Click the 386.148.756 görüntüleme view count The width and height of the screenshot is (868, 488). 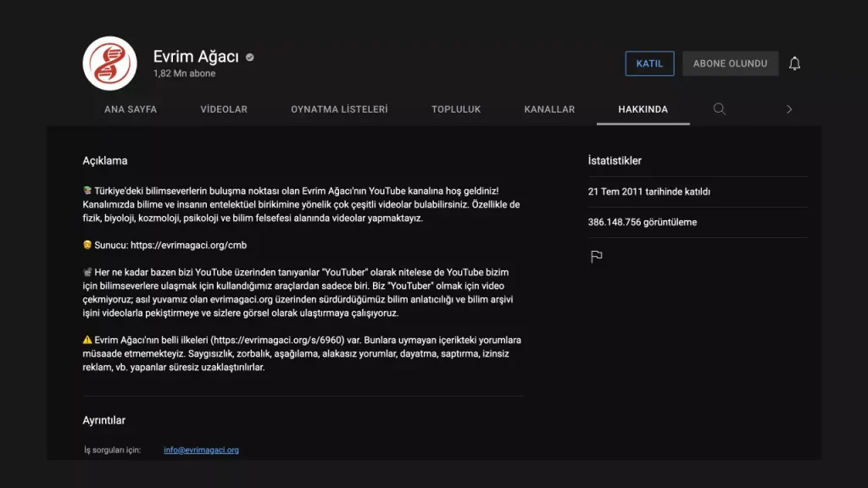[x=643, y=222]
